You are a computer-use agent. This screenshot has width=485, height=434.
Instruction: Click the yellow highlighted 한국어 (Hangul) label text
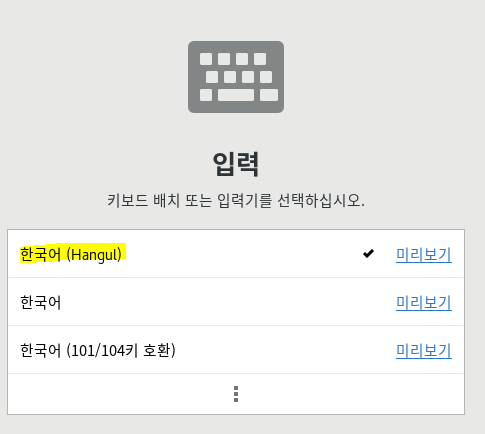coord(71,254)
